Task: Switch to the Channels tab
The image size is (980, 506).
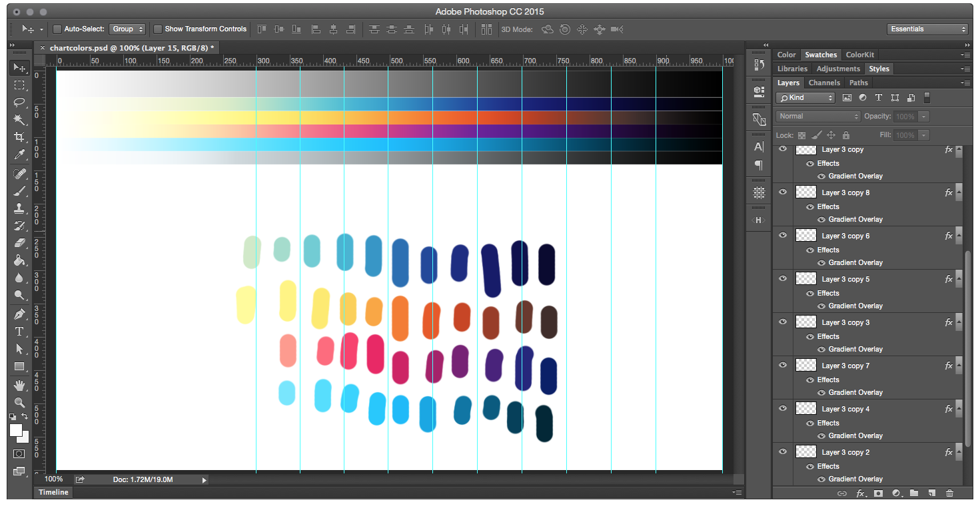Action: click(824, 82)
